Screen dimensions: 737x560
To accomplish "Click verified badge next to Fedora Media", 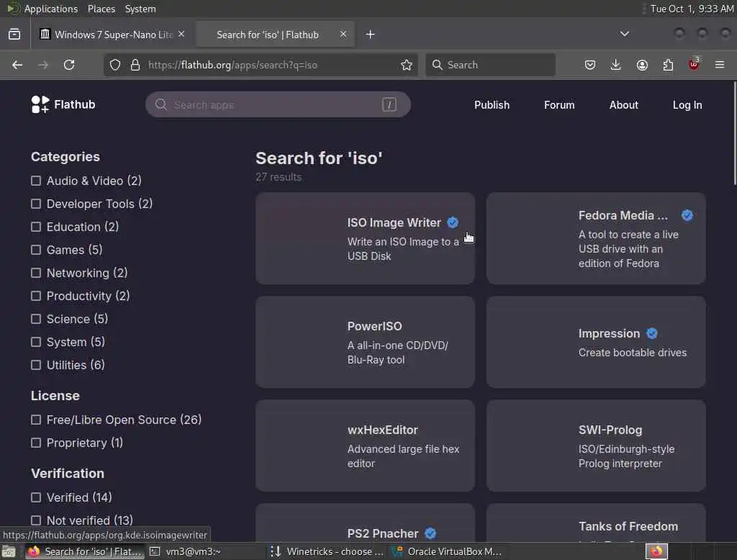I will click(x=687, y=215).
